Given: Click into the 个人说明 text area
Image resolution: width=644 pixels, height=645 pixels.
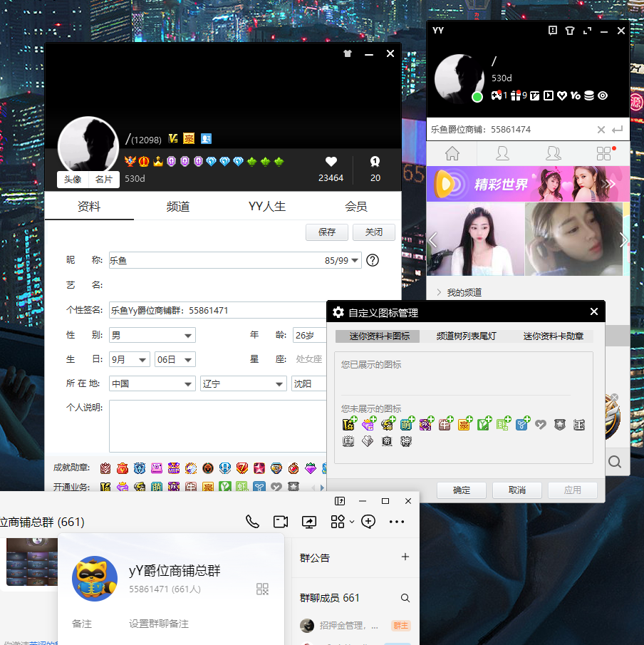Looking at the screenshot, I should coord(217,426).
